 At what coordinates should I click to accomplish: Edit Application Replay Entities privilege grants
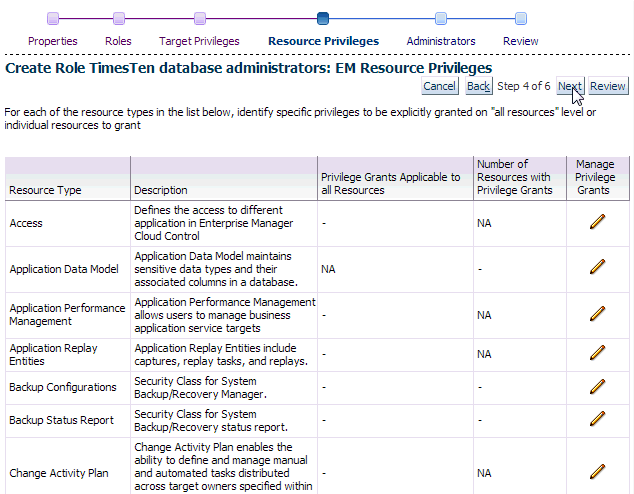[597, 353]
